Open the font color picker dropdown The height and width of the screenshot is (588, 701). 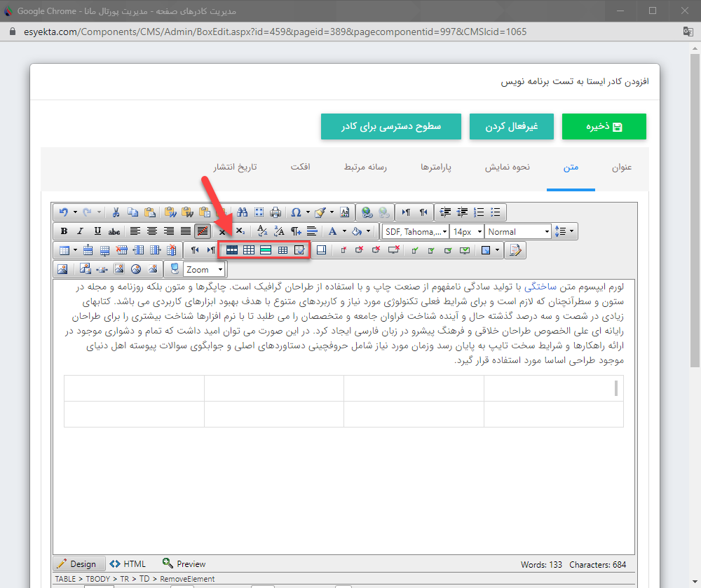[x=343, y=231]
